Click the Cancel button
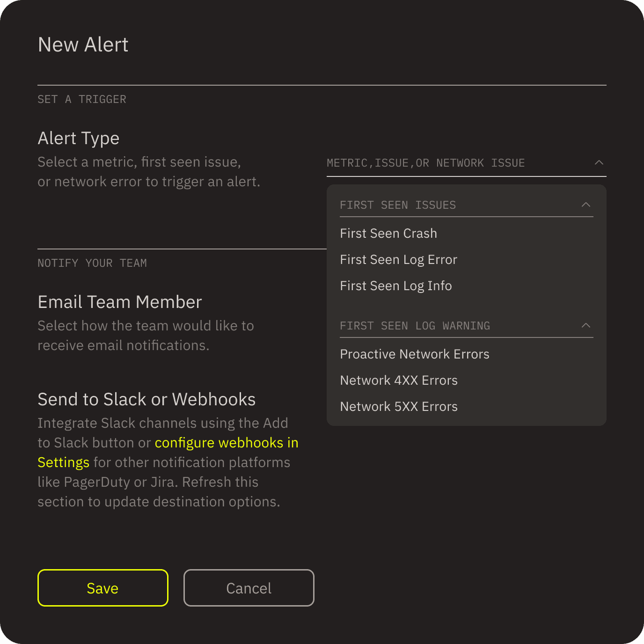 (x=249, y=588)
